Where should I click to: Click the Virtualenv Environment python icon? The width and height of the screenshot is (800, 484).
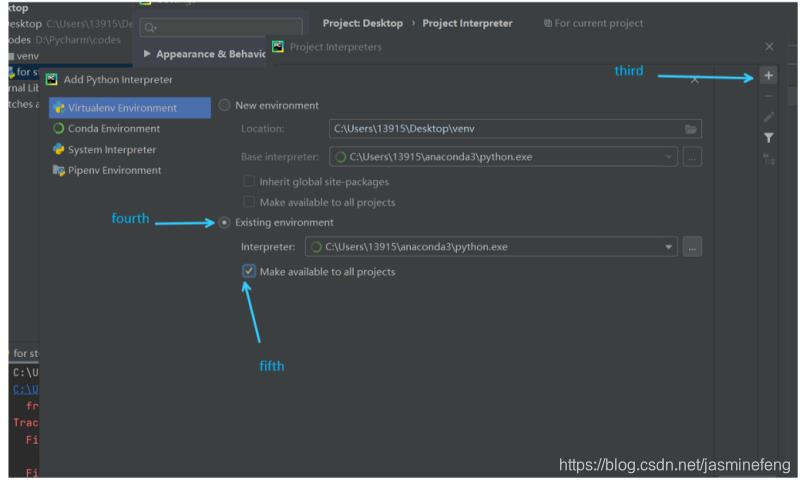pyautogui.click(x=59, y=108)
